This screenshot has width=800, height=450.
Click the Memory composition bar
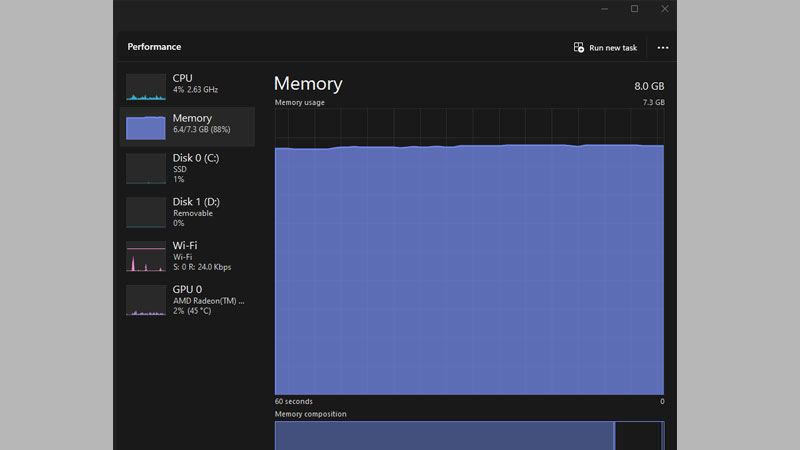tap(444, 436)
